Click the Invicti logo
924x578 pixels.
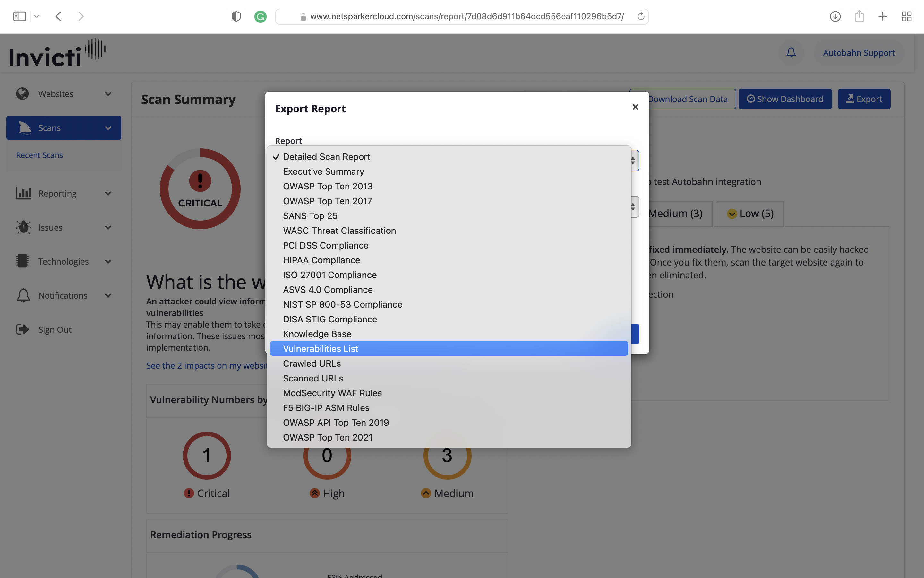coord(57,53)
